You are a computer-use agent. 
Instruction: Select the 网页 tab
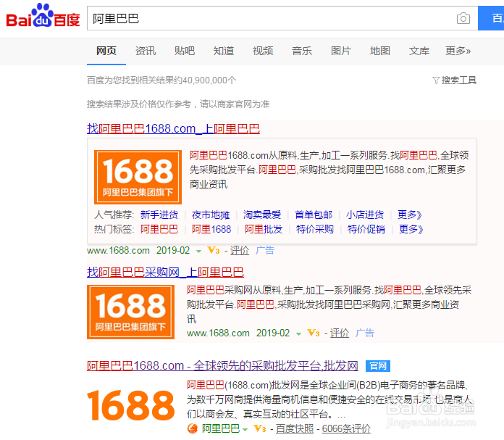(106, 51)
